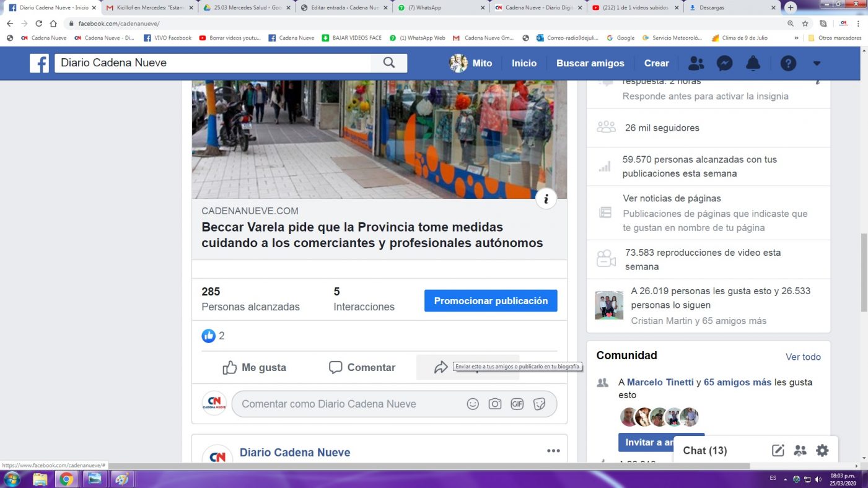
Task: Click the search magnifier button
Action: (389, 63)
